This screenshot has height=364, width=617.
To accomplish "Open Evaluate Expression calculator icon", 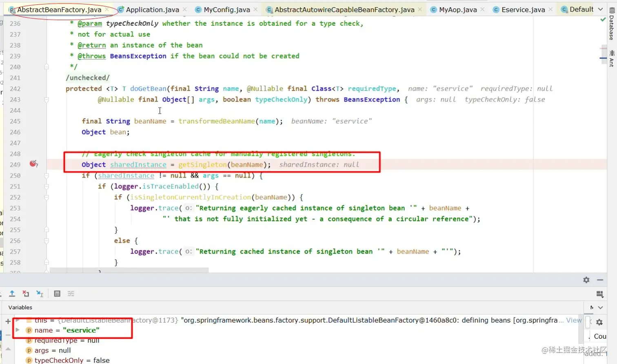I will pos(57,293).
